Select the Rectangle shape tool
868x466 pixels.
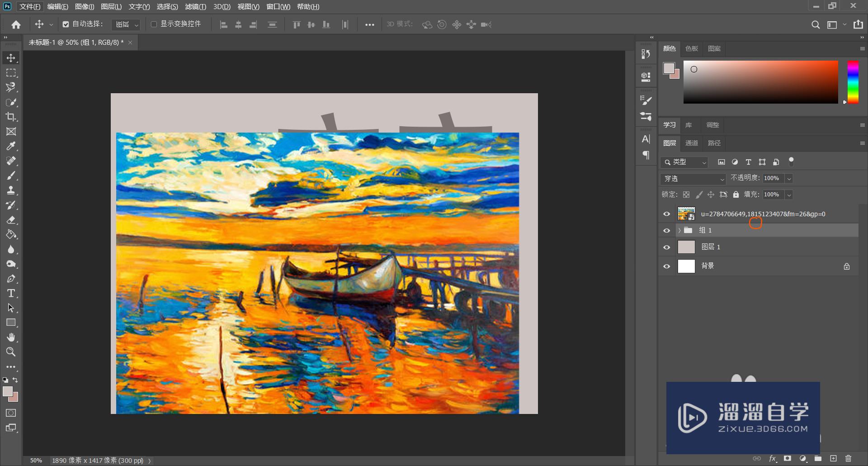click(x=11, y=323)
